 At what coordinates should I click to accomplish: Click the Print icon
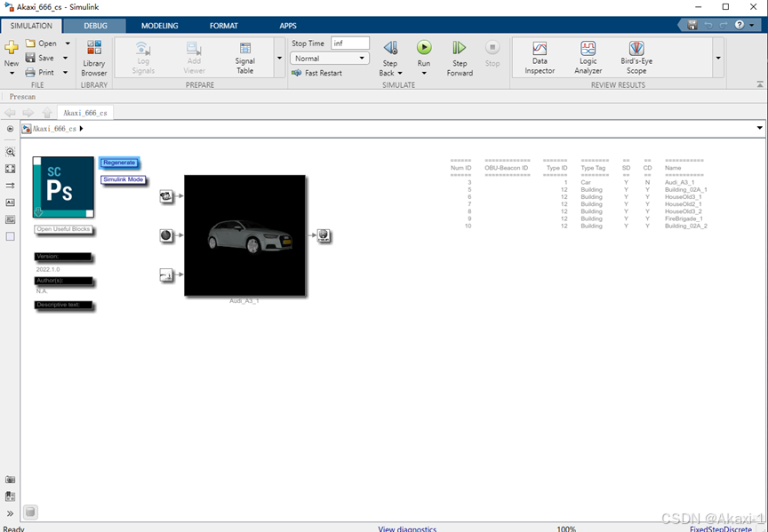[30, 73]
